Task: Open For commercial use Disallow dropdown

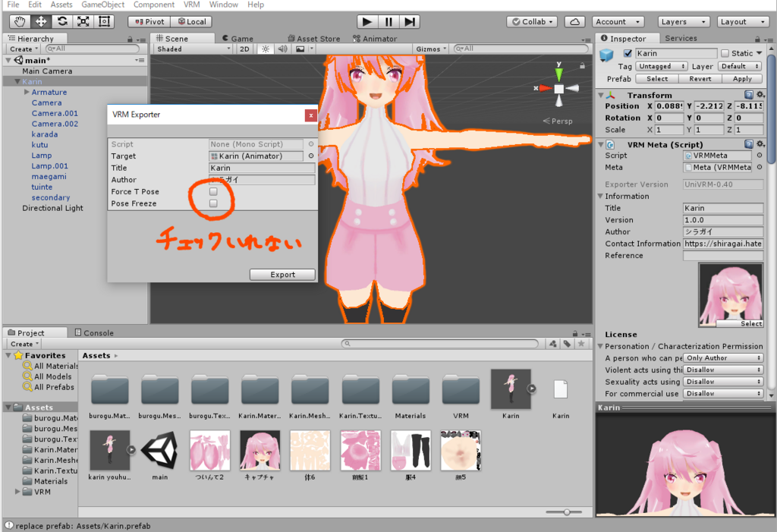Action: [x=722, y=394]
